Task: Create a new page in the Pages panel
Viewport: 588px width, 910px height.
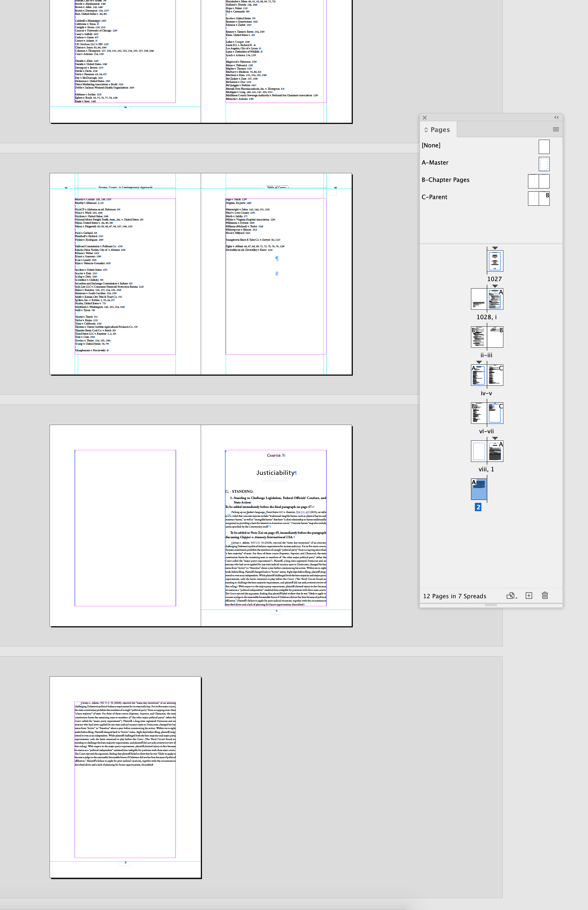Action: 529,596
